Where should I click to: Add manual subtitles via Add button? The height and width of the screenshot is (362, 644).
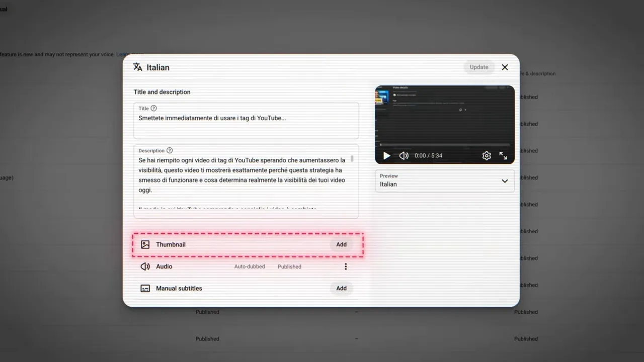coord(341,288)
